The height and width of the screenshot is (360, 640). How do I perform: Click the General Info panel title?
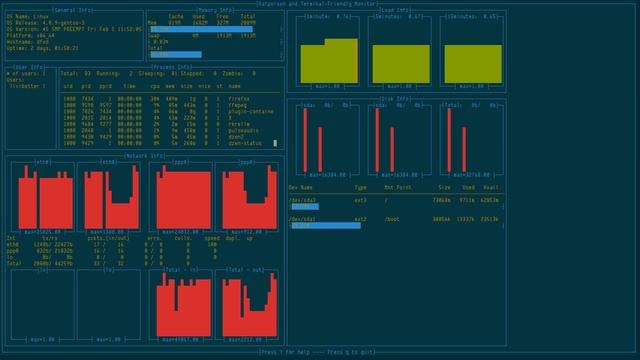[73, 10]
